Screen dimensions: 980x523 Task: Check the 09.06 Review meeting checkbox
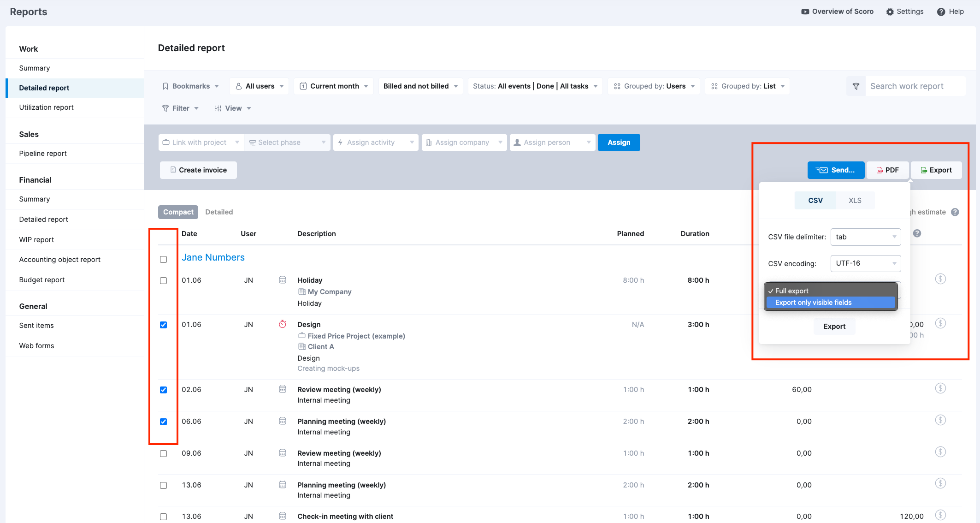coord(163,453)
